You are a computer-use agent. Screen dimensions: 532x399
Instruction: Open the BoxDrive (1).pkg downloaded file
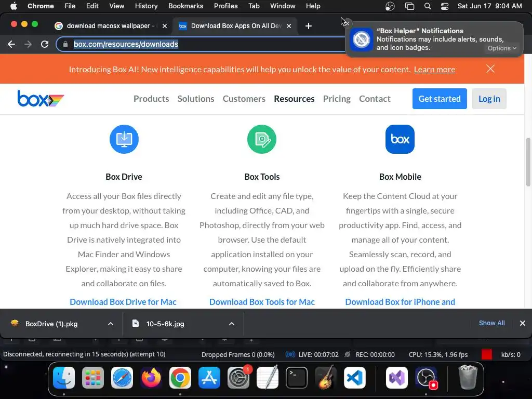51,324
